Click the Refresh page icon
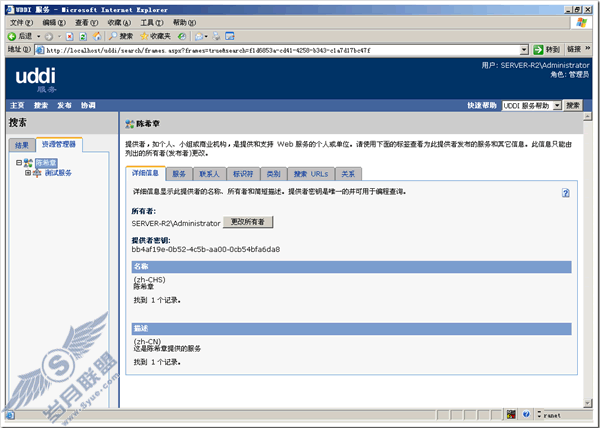 (x=83, y=37)
